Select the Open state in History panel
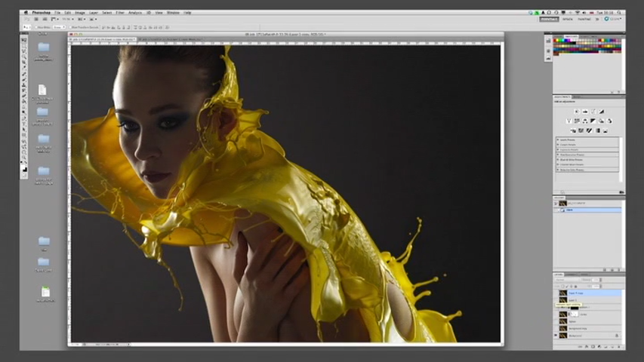644x362 pixels. [588, 210]
